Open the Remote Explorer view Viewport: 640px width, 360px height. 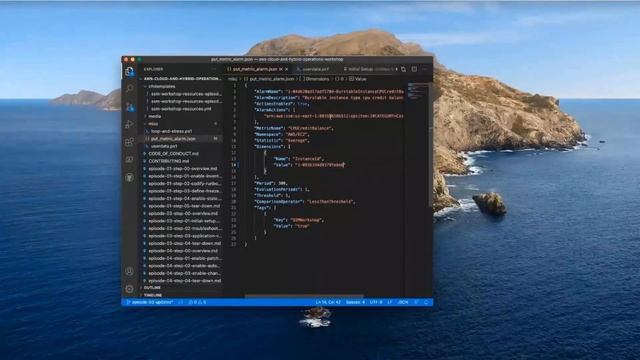(129, 160)
